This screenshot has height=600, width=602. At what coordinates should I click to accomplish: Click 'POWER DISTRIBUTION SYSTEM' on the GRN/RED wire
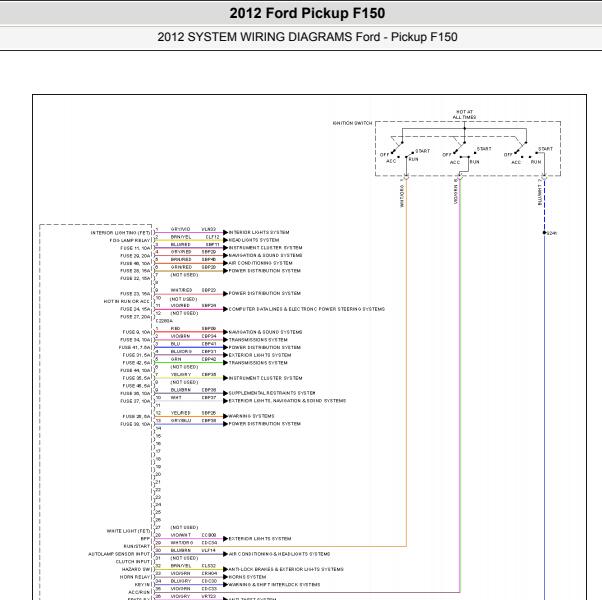point(265,271)
